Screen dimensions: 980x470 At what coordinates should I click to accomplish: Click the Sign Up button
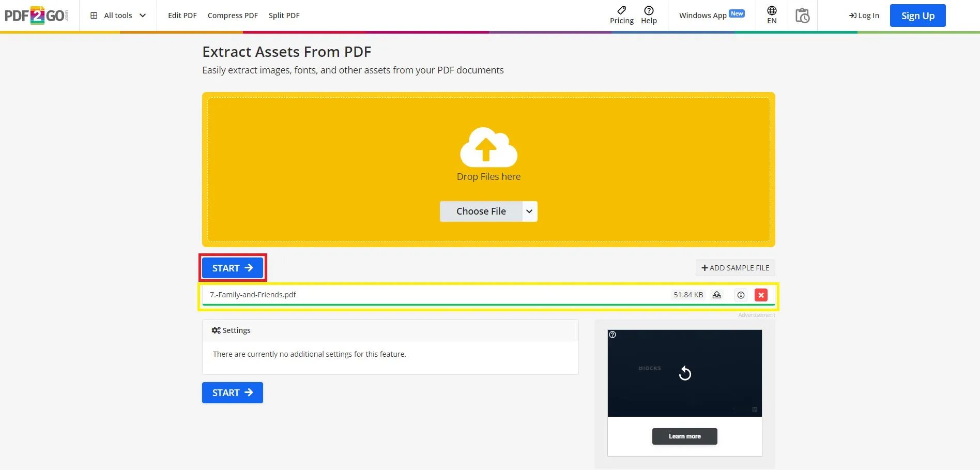(x=917, y=16)
